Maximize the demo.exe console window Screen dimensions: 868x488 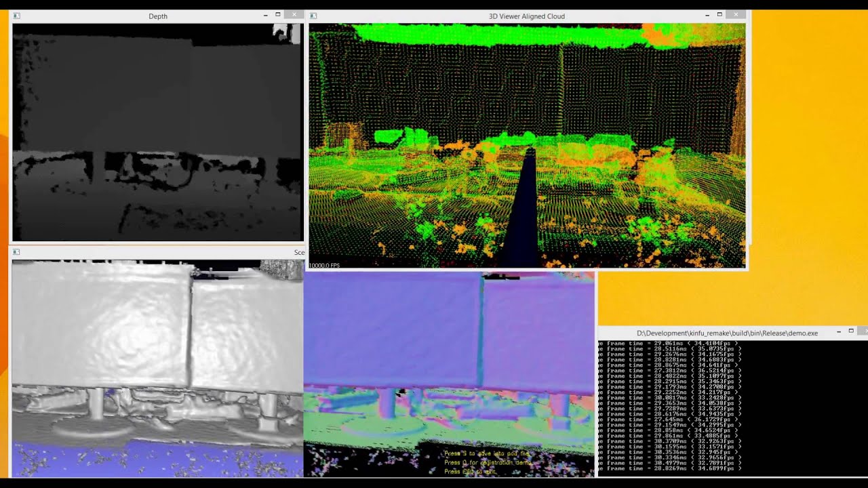(x=852, y=332)
